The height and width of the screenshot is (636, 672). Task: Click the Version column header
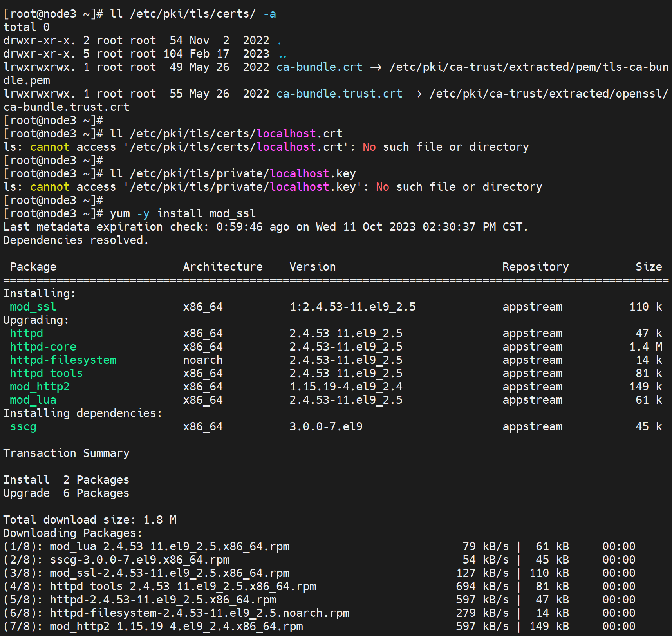pyautogui.click(x=313, y=267)
